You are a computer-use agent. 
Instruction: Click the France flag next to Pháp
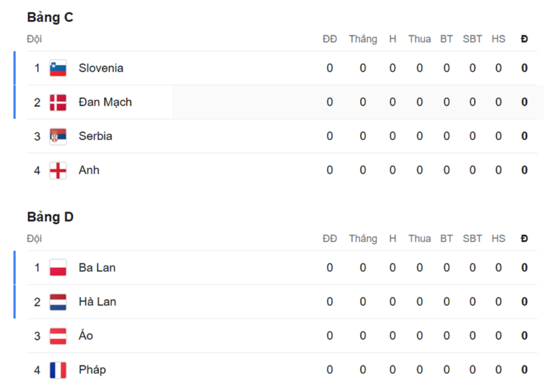pyautogui.click(x=58, y=370)
